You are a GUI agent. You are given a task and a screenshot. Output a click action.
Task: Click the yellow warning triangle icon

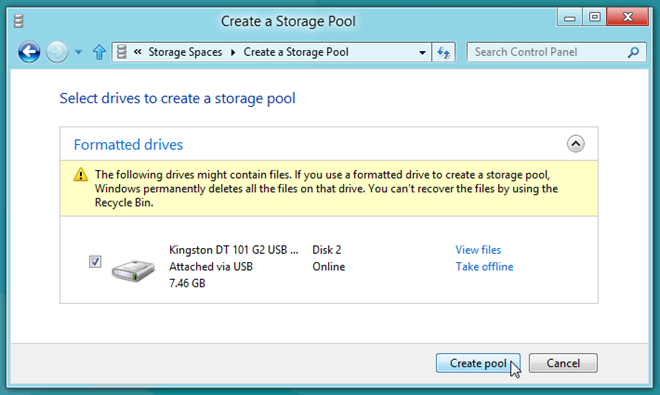[x=80, y=174]
